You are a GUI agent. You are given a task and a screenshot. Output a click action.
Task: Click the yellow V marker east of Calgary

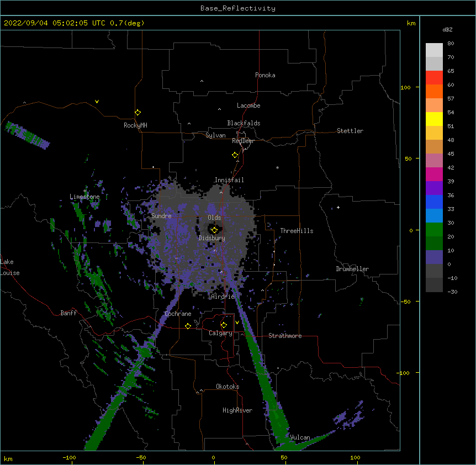point(237,322)
